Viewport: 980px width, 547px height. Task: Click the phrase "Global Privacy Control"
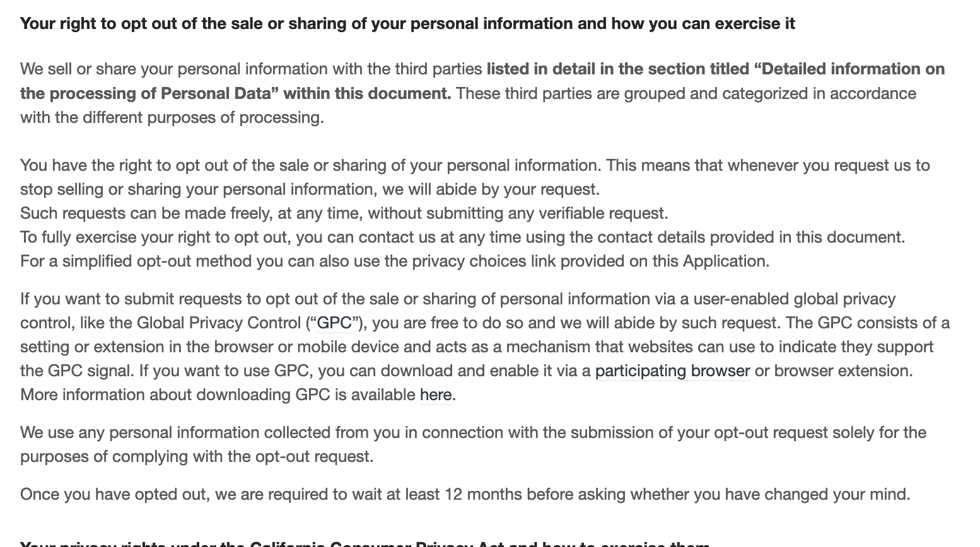pos(219,323)
